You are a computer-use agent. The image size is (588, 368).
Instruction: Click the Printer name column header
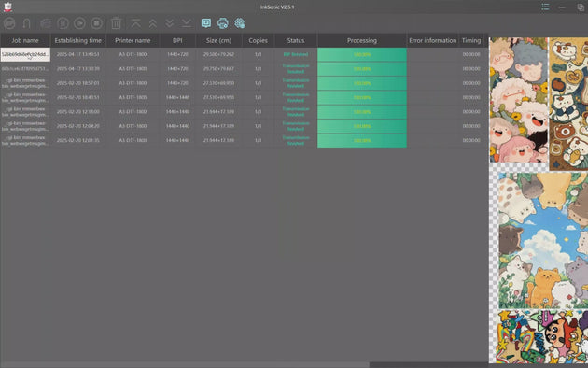(133, 40)
